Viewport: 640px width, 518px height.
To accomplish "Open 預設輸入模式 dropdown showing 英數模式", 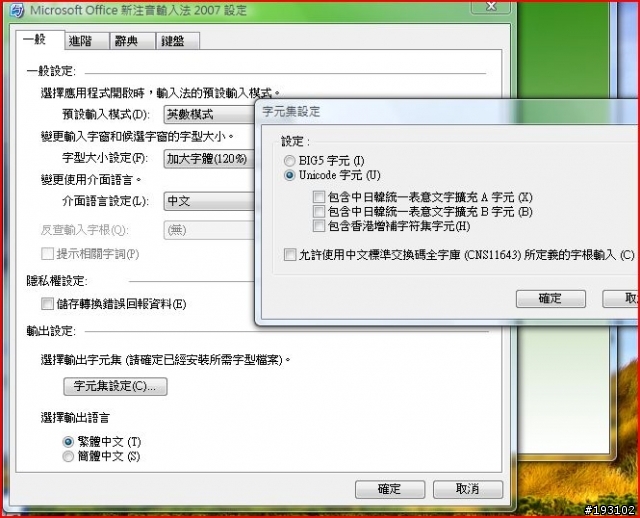I will (209, 115).
